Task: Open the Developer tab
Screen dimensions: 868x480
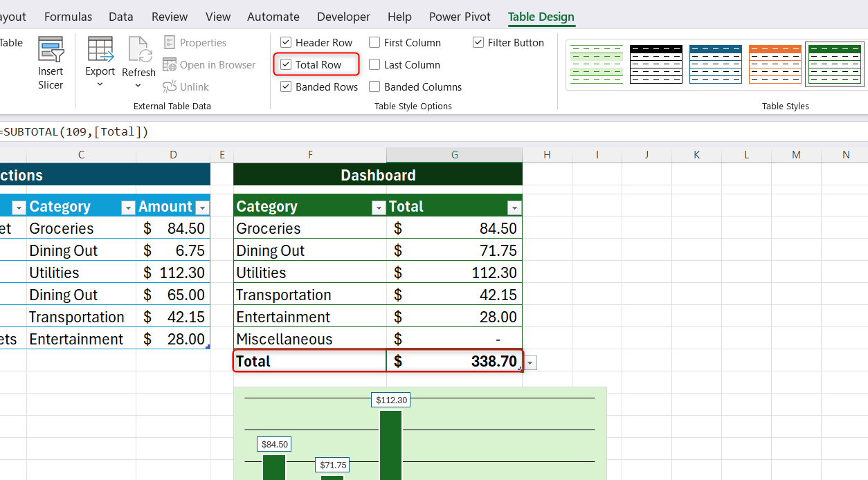Action: click(343, 17)
